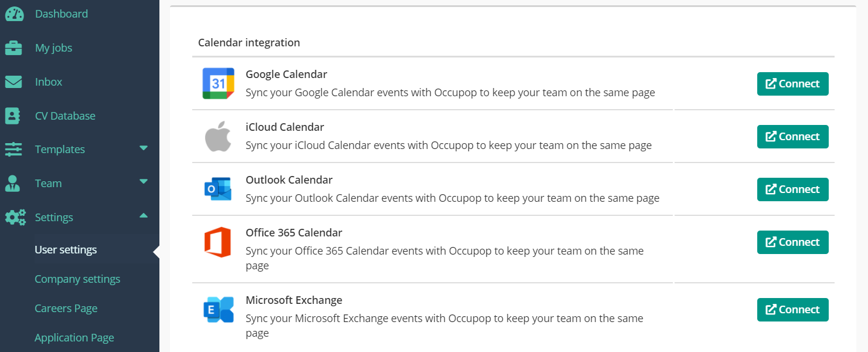Image resolution: width=868 pixels, height=352 pixels.
Task: Click the Office 365 logo
Action: click(x=217, y=241)
